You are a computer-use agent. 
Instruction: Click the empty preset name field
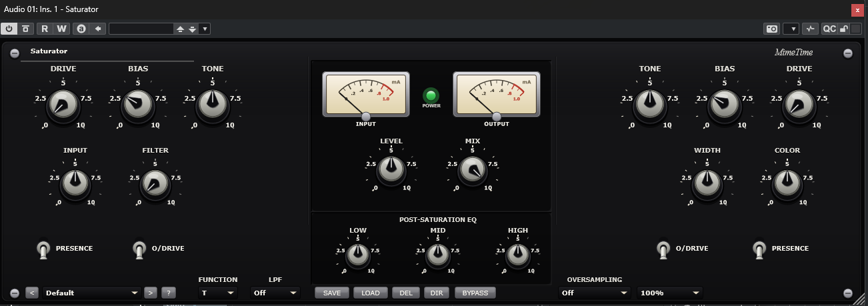[x=141, y=29]
